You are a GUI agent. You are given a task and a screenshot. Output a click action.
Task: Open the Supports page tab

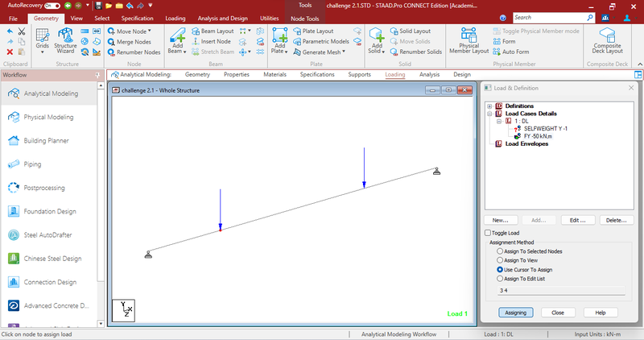(x=359, y=74)
